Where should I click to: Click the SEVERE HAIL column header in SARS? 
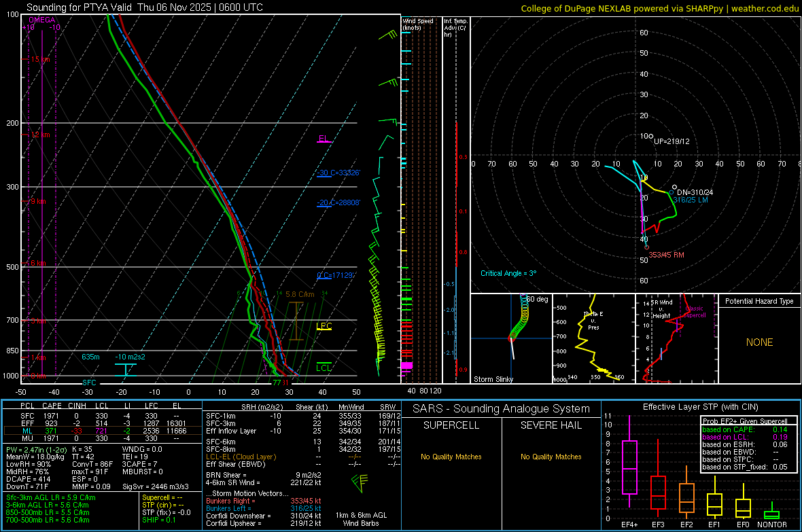coord(551,425)
